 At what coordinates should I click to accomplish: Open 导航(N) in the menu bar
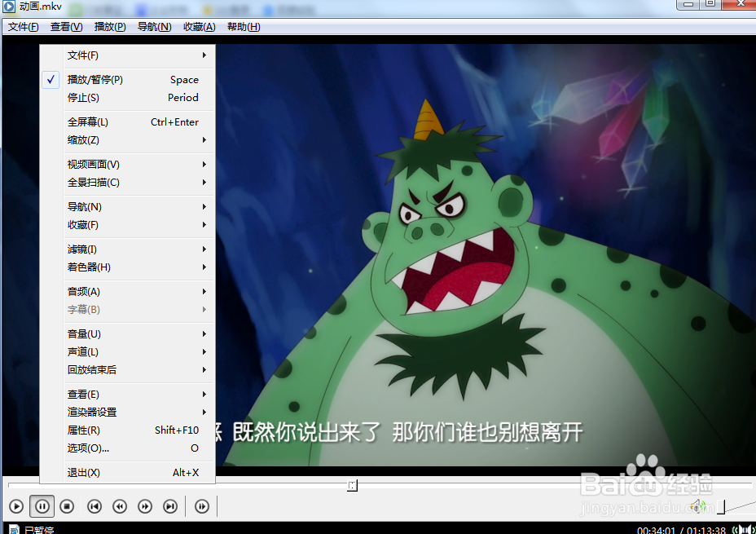[154, 27]
